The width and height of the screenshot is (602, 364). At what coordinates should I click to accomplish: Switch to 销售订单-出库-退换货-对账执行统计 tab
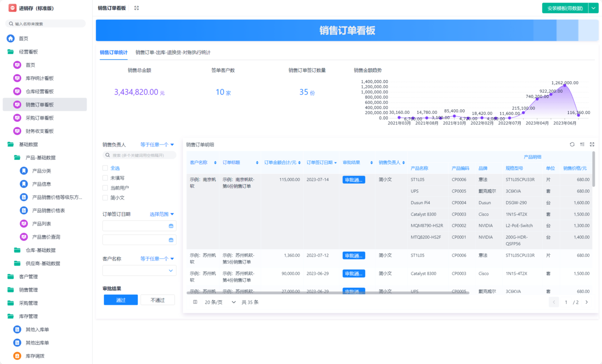pos(173,53)
